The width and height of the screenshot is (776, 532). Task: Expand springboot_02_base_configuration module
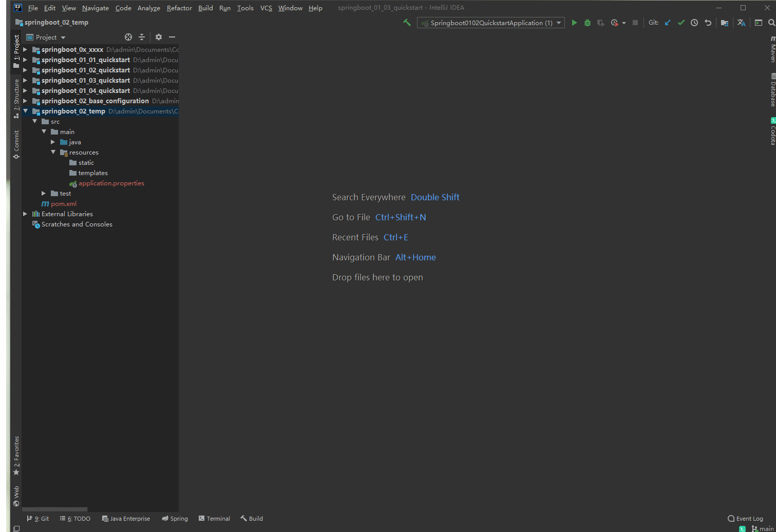click(x=25, y=101)
